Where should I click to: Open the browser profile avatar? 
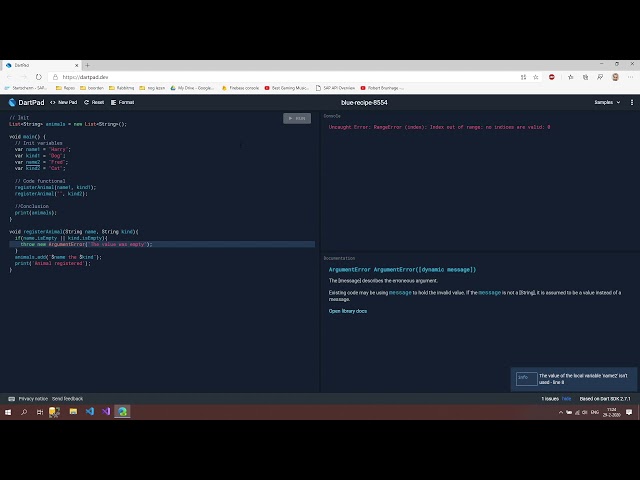click(x=615, y=77)
